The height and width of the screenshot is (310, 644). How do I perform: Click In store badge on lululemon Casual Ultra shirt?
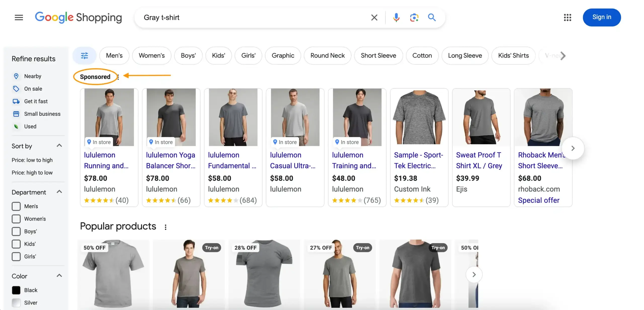coord(285,142)
